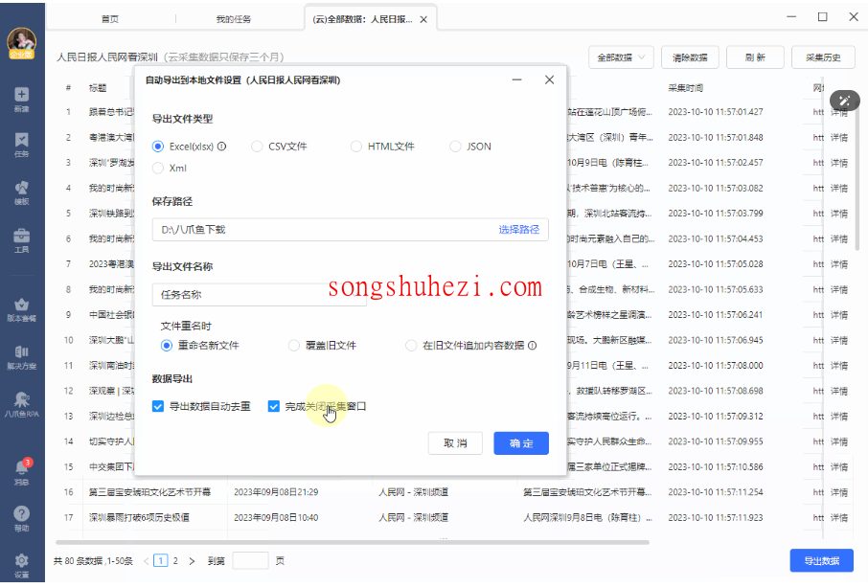
Task: Close the (云)全部数据 tab
Action: coord(423,19)
